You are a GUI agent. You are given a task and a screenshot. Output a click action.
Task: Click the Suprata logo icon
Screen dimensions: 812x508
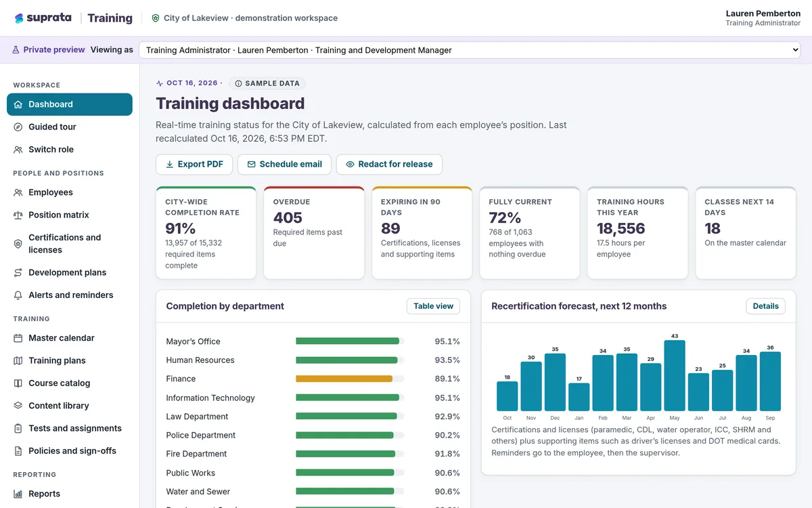[19, 18]
